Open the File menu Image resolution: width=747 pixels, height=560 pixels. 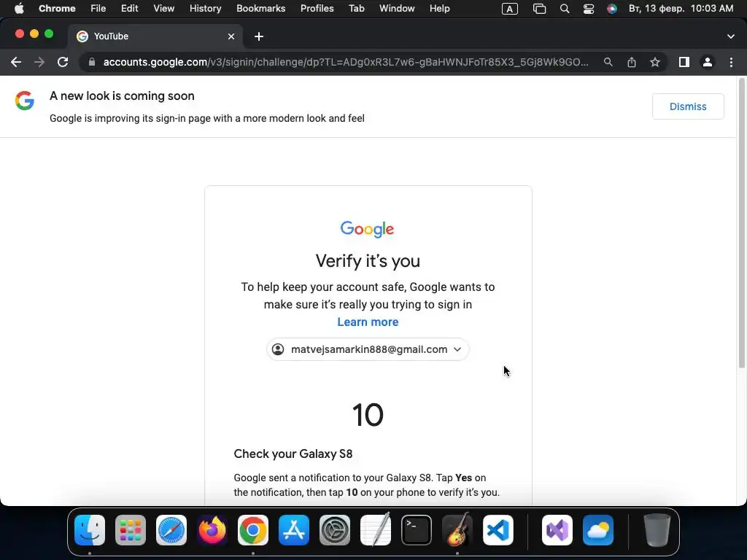[98, 9]
